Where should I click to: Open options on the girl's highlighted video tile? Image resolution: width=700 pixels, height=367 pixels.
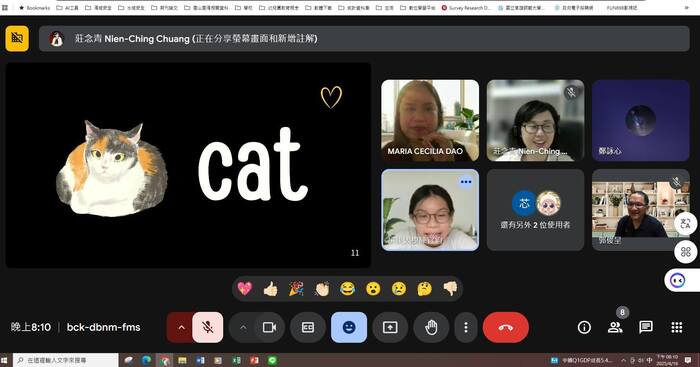[466, 182]
